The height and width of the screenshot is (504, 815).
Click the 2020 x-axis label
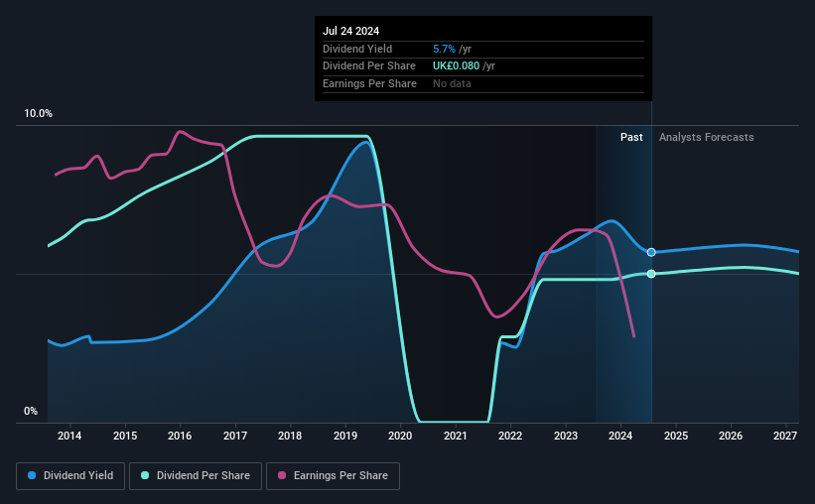(x=400, y=436)
